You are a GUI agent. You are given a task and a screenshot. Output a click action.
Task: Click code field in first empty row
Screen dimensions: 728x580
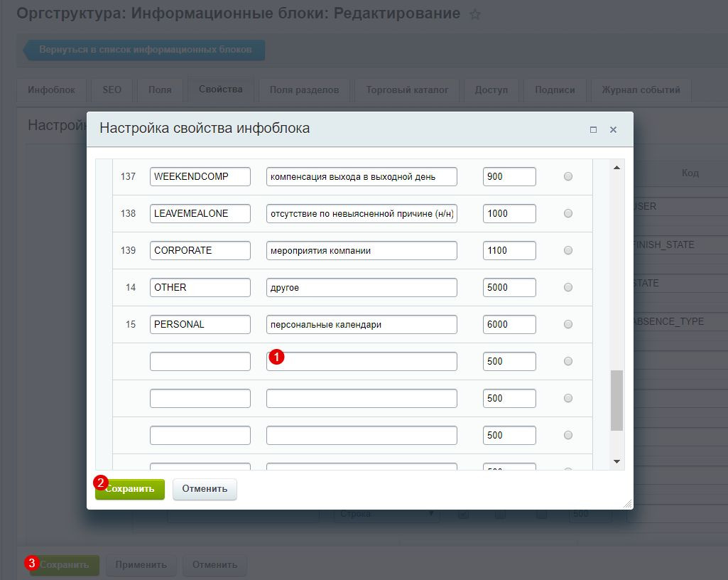pyautogui.click(x=200, y=361)
